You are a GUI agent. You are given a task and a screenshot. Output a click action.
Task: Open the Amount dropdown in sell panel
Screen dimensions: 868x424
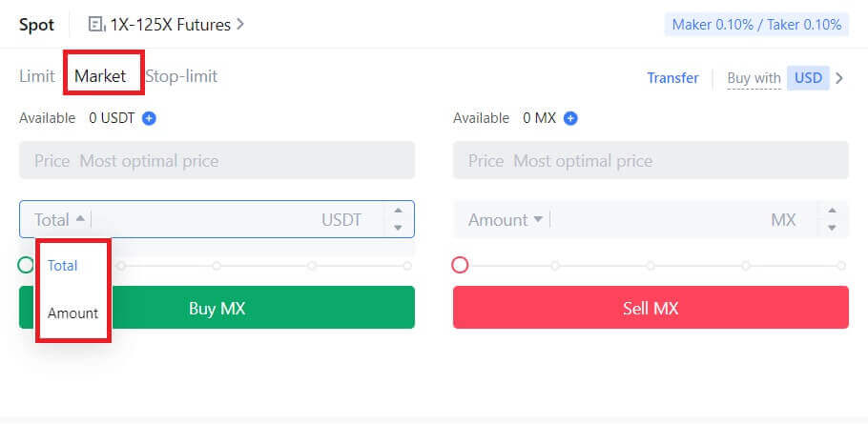506,219
